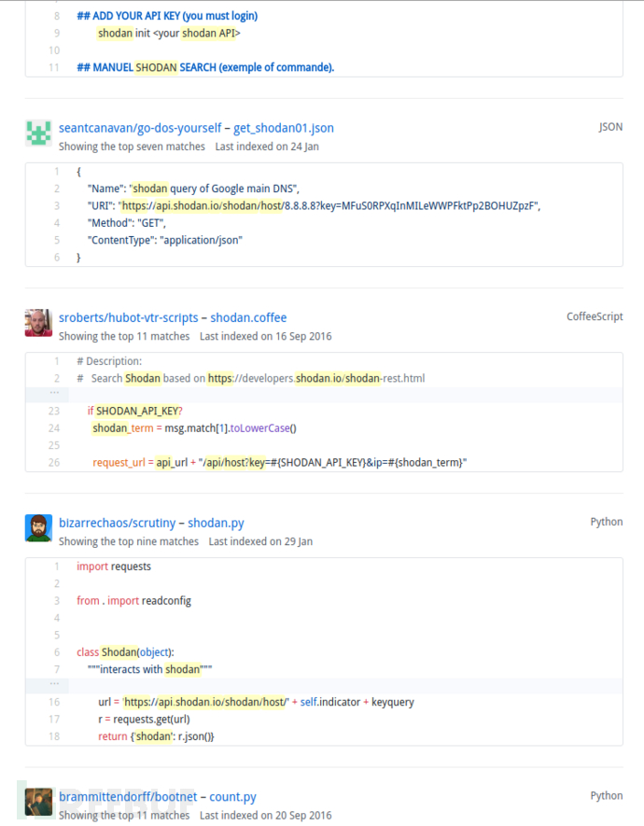Click line number 16 in shodan.py
This screenshot has height=826, width=644.
click(x=54, y=702)
